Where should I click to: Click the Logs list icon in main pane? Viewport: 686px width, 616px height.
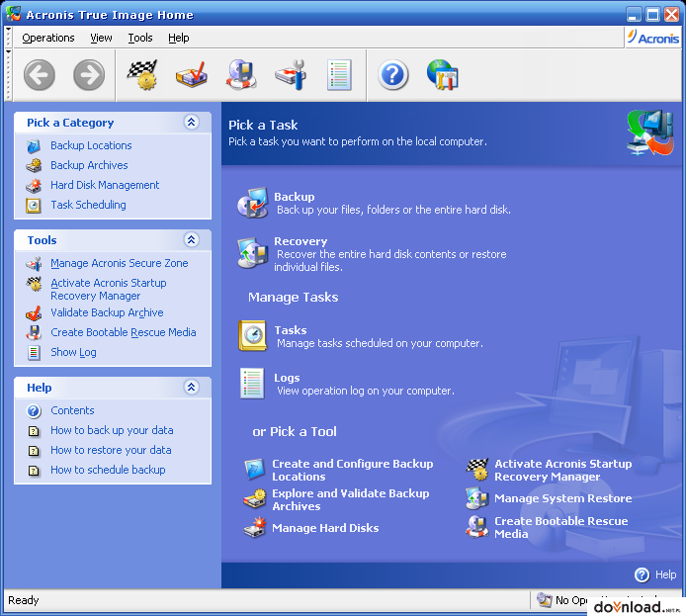click(x=252, y=384)
